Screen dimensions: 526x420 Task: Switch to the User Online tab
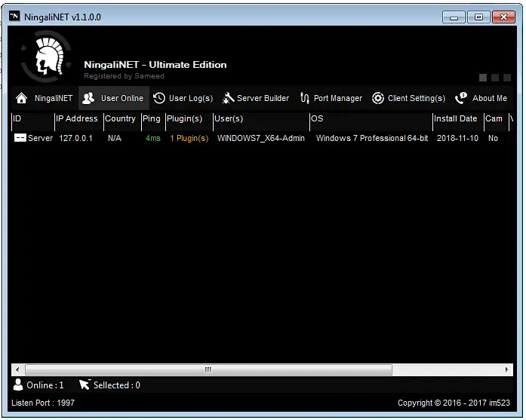[x=114, y=98]
